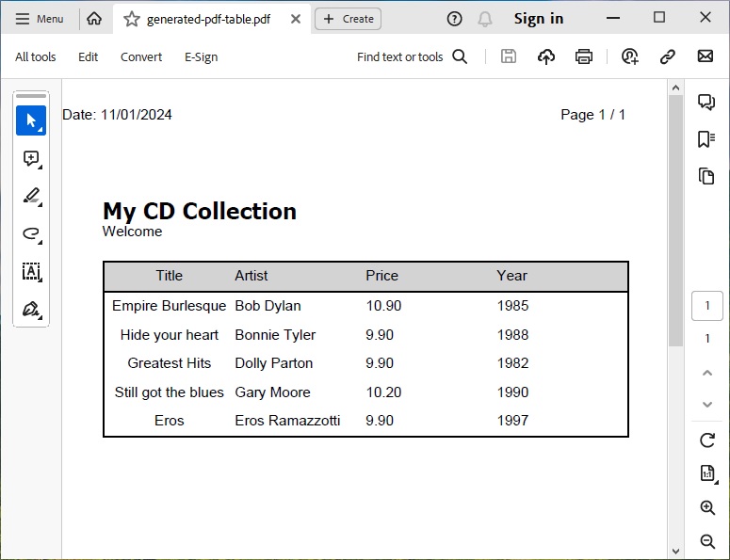Go to the previous page chevron

click(707, 373)
